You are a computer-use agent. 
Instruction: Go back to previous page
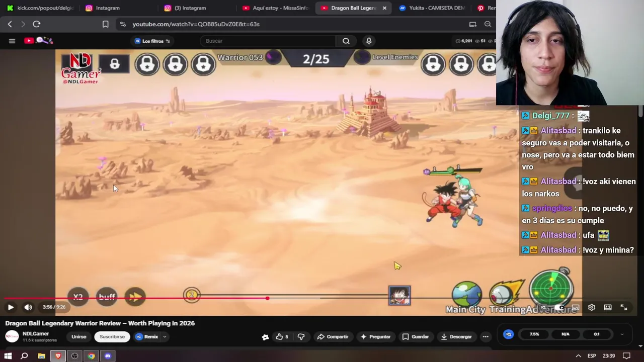click(10, 24)
